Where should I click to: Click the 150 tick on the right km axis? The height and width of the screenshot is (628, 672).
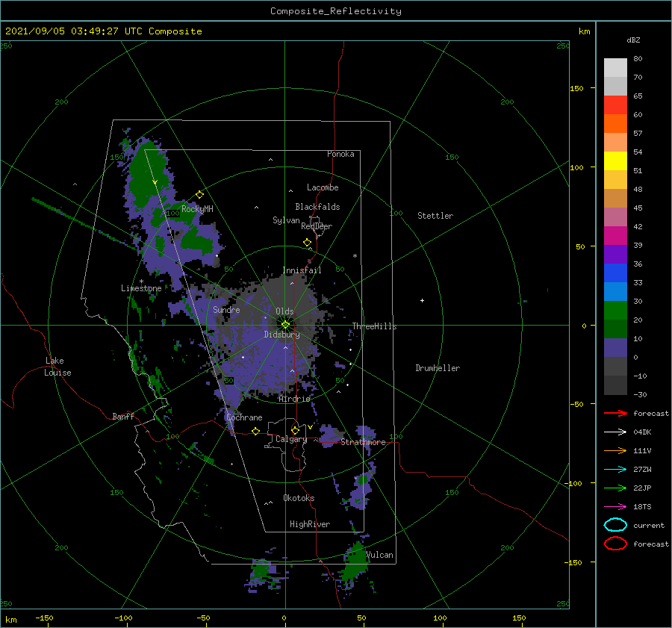576,88
